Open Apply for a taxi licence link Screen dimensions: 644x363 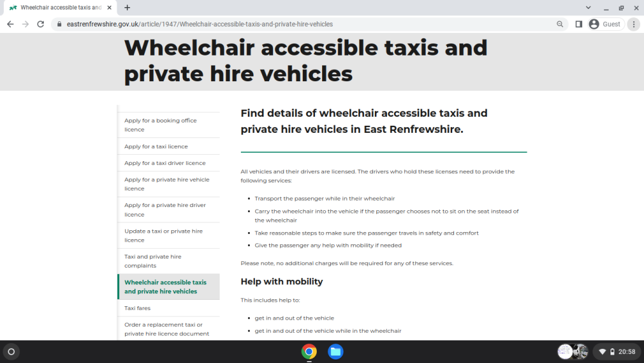(156, 146)
